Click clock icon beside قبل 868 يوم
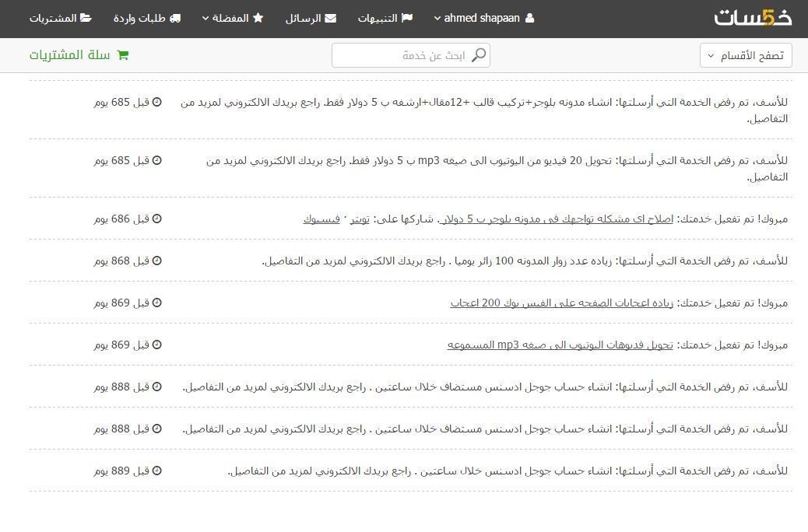Image resolution: width=808 pixels, height=532 pixels. [x=156, y=261]
